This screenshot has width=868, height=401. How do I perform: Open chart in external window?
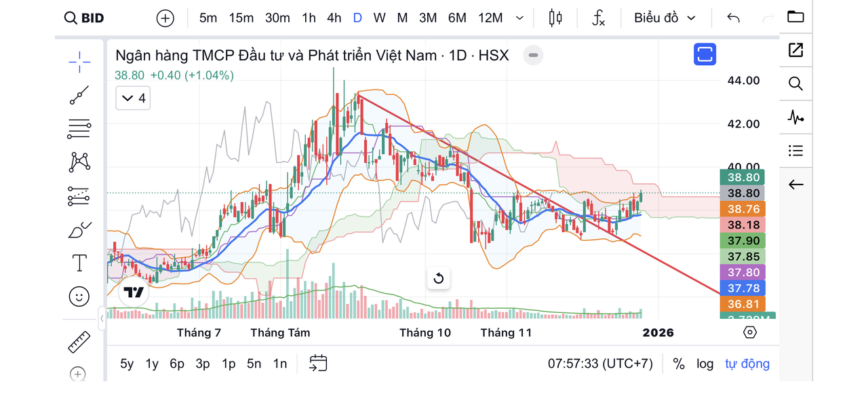pos(795,50)
